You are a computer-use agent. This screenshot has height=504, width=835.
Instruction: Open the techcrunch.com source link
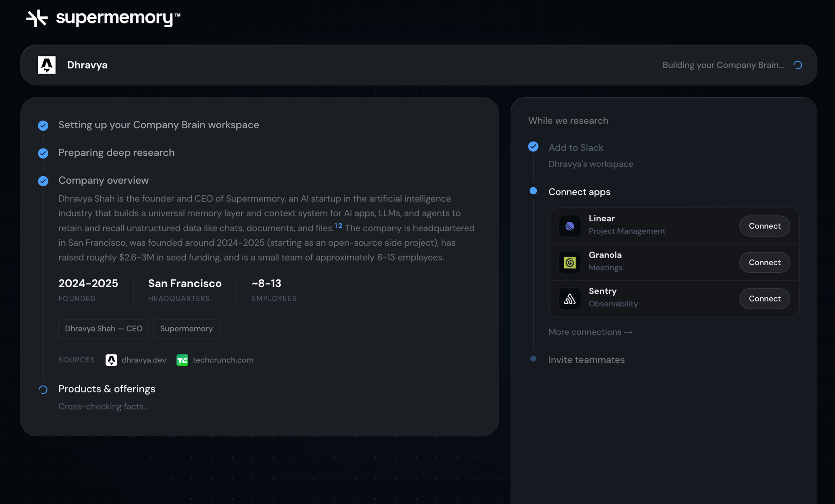coord(223,360)
